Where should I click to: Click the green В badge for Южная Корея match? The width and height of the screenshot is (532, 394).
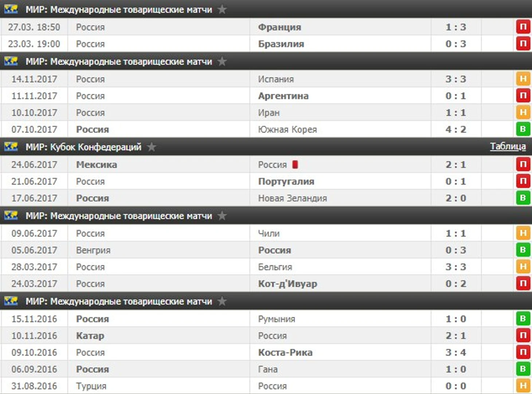point(523,129)
